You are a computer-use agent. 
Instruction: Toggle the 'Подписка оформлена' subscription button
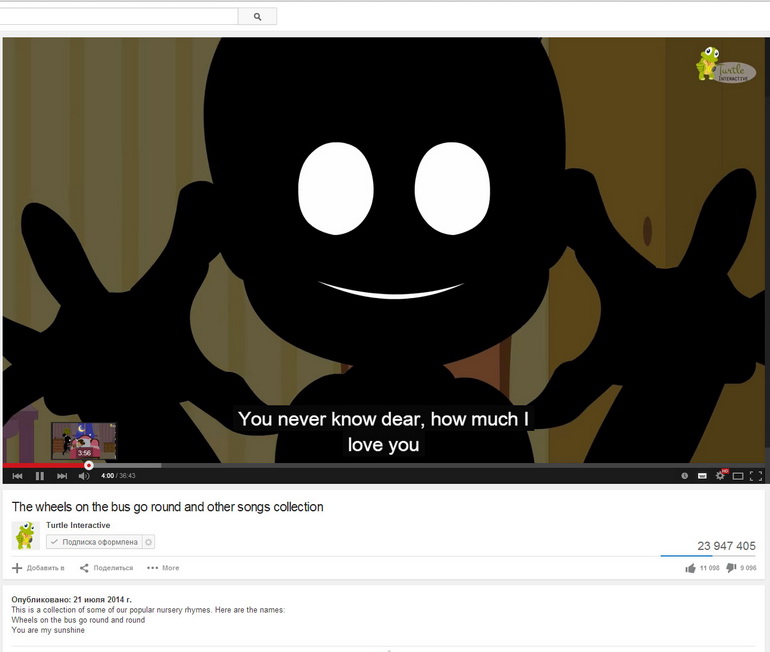point(94,542)
